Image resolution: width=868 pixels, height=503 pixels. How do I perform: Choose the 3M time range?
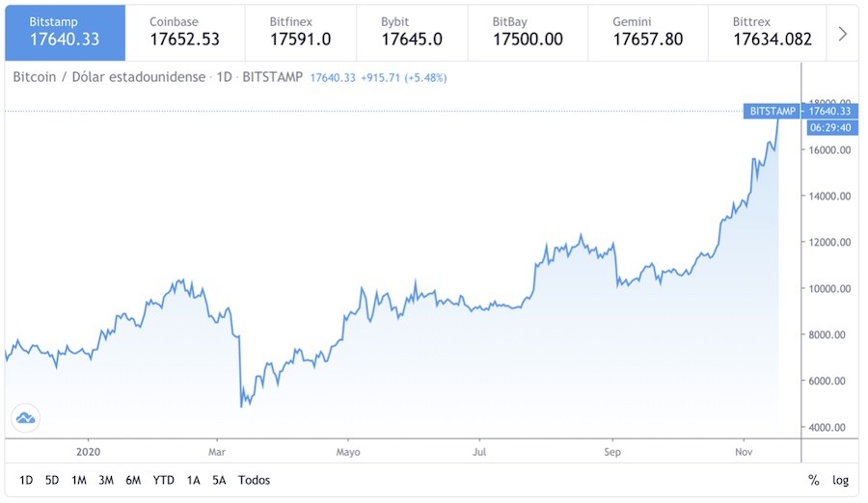click(106, 480)
